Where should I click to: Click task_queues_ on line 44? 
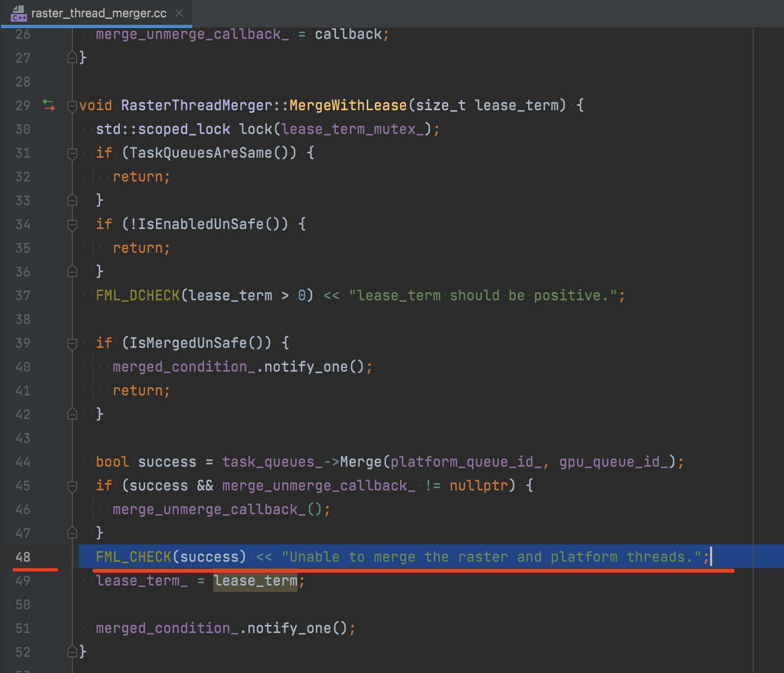click(x=273, y=462)
